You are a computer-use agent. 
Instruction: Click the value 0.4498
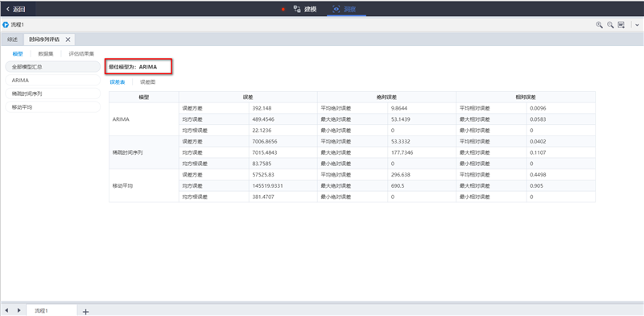coord(538,174)
